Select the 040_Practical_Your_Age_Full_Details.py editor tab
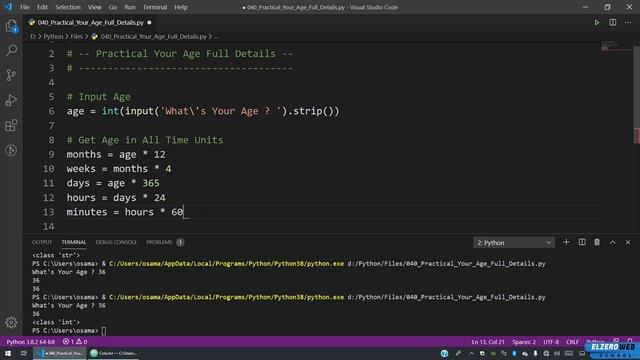Image resolution: width=640 pixels, height=360 pixels. click(x=90, y=22)
